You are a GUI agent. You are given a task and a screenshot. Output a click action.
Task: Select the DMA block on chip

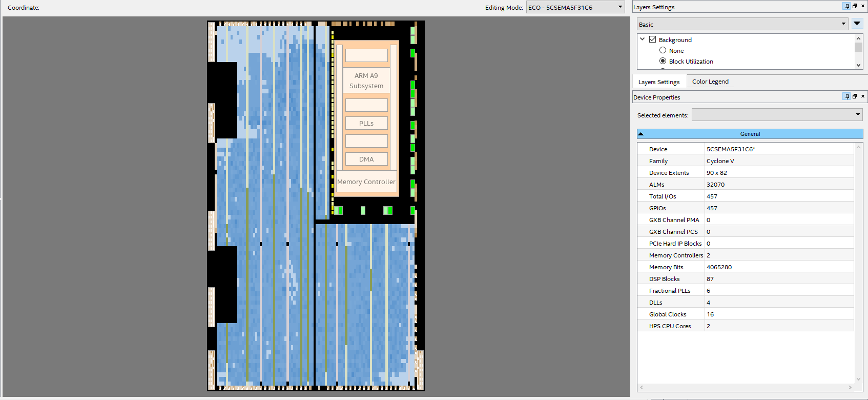[x=366, y=159]
